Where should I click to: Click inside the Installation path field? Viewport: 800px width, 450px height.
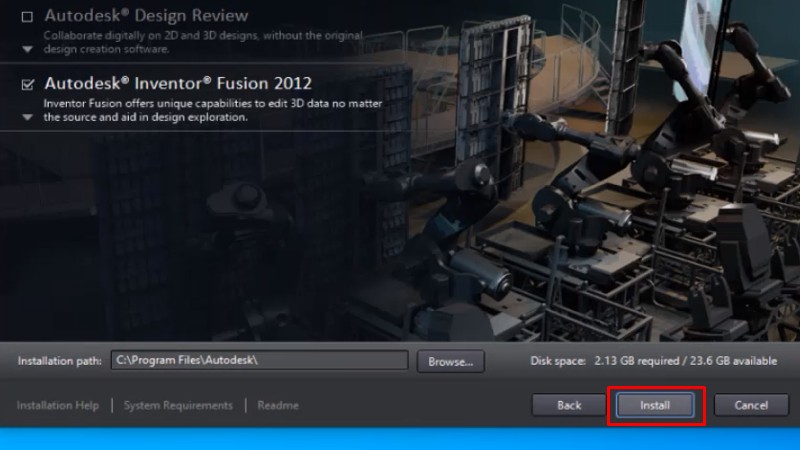pos(258,360)
